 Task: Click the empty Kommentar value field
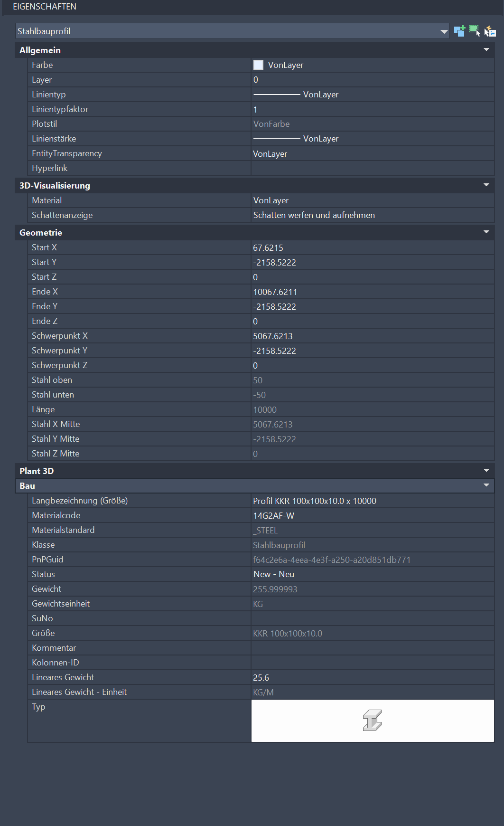click(372, 648)
